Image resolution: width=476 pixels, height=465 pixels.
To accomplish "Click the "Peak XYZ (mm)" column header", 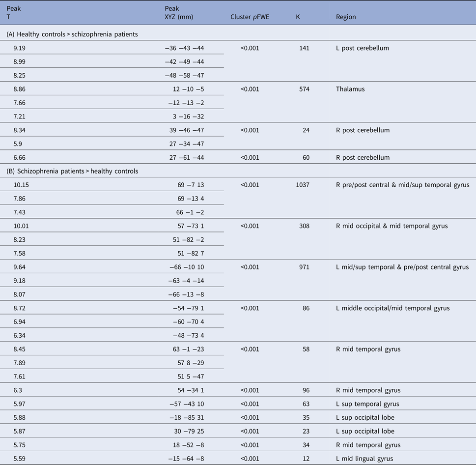I will click(x=179, y=13).
